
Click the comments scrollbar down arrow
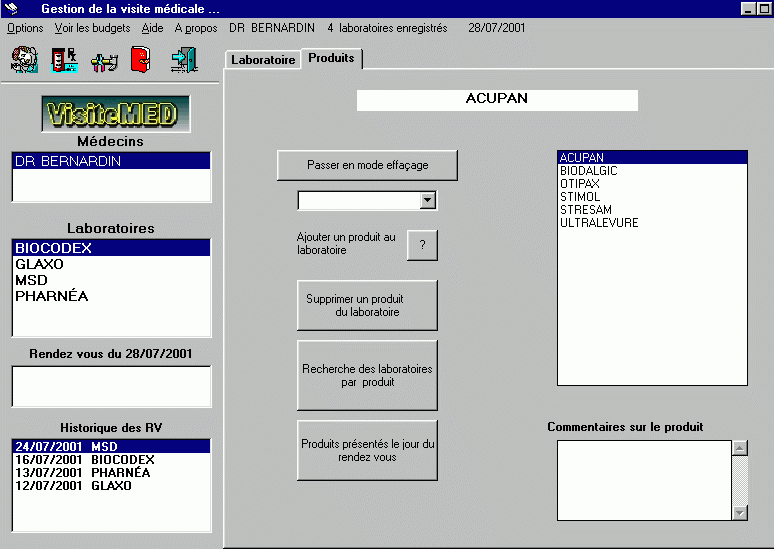click(739, 512)
